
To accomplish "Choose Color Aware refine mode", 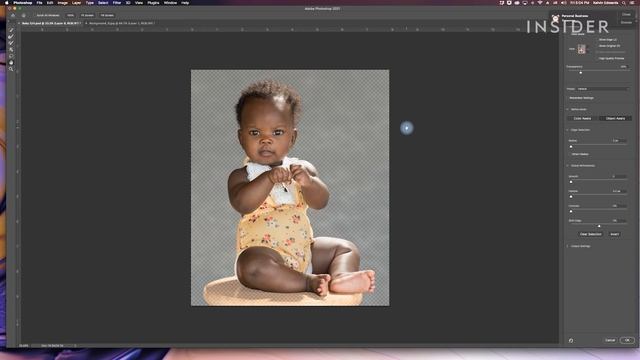I will (x=582, y=118).
